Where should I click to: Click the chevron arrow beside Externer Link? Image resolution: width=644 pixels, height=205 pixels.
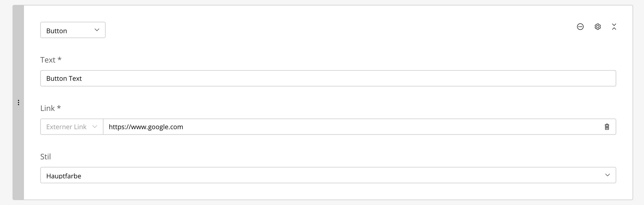95,127
